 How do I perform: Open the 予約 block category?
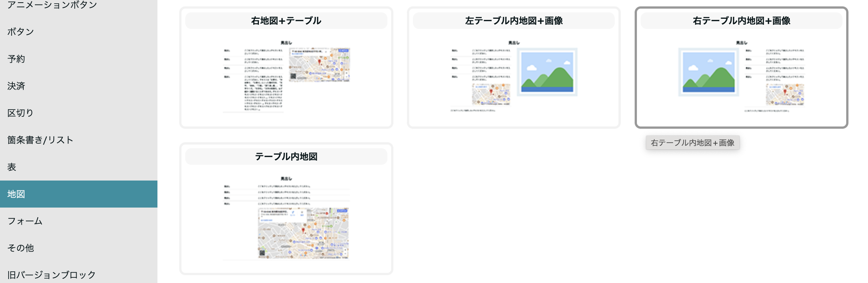16,59
